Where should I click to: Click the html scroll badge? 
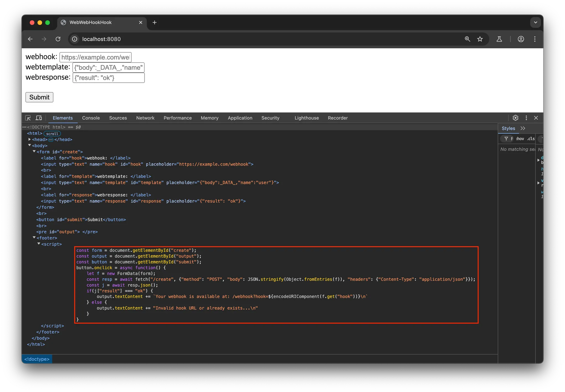click(x=52, y=134)
